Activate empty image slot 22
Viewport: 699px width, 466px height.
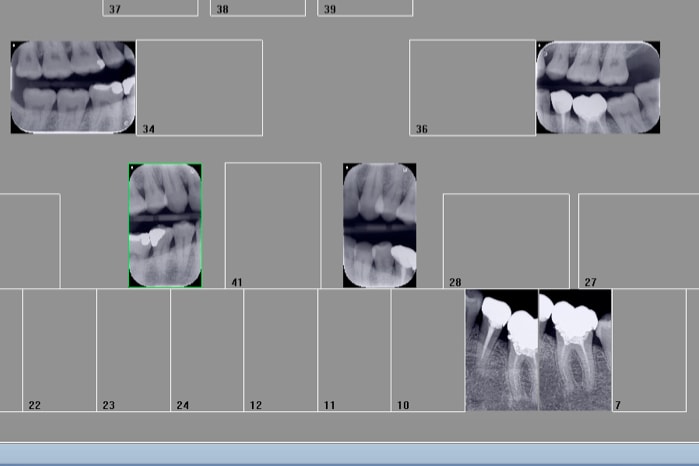click(x=59, y=350)
